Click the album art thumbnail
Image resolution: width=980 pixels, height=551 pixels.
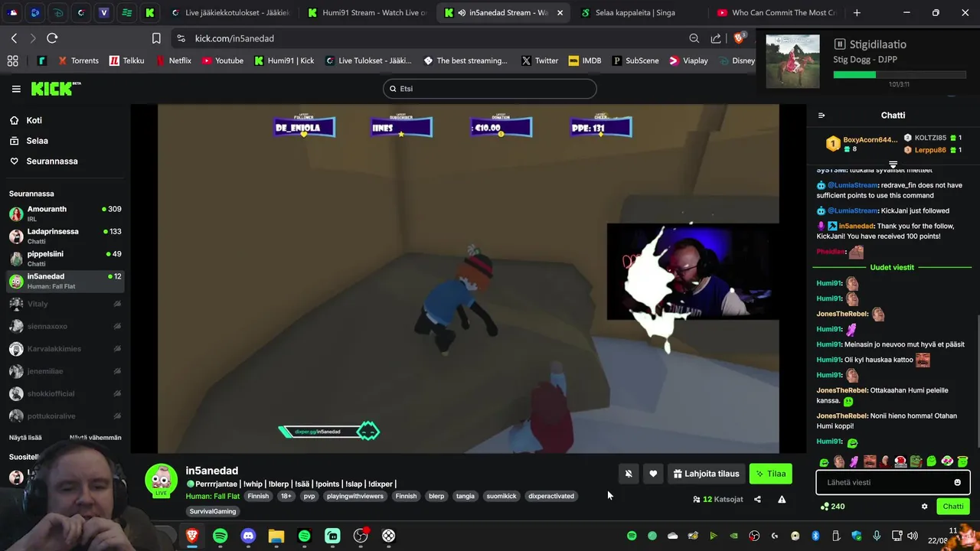click(x=792, y=60)
